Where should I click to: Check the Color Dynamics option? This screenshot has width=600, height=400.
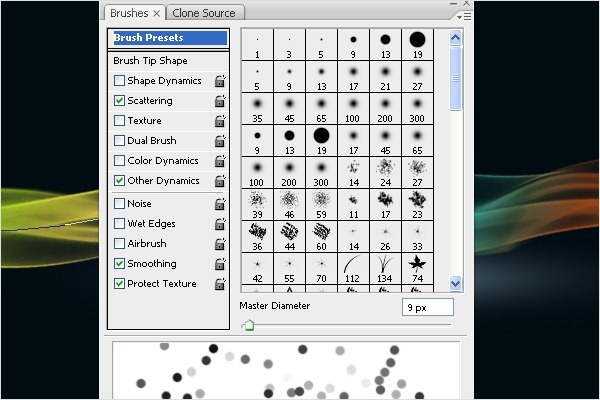coord(119,161)
